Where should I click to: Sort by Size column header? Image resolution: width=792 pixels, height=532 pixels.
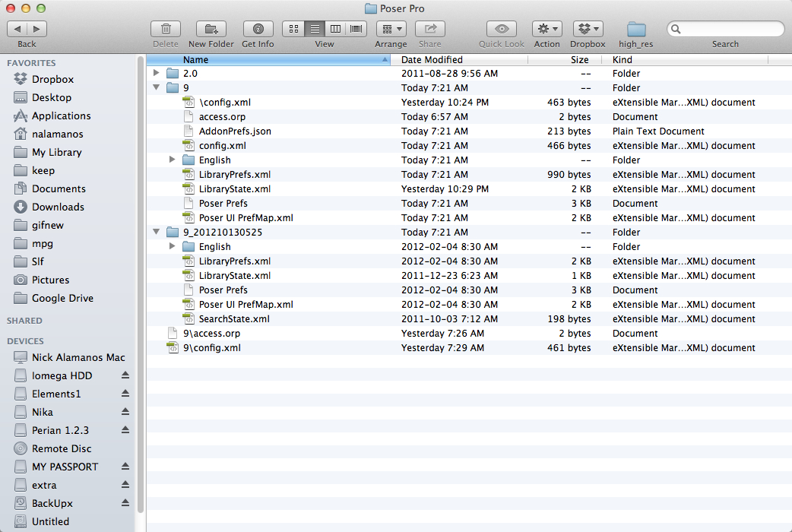565,59
